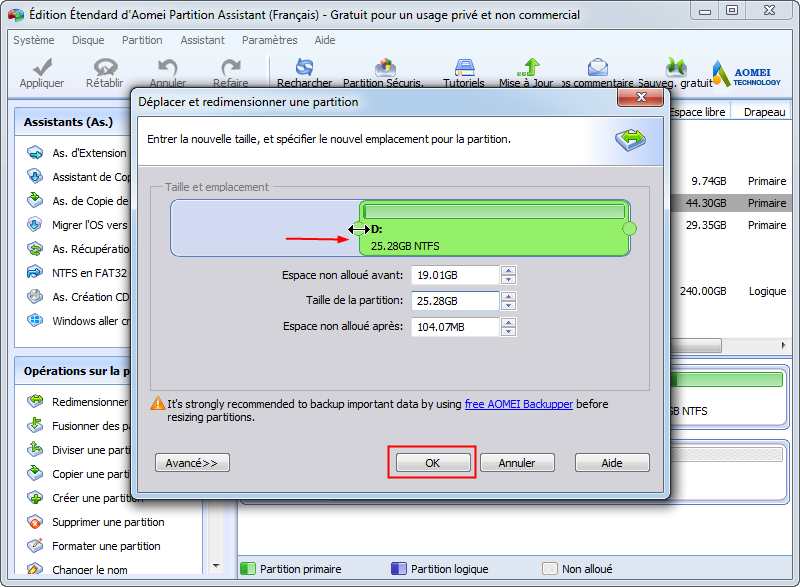The height and width of the screenshot is (587, 800).
Task: Open Partition Sécurisée toolbar icon
Action: (385, 67)
